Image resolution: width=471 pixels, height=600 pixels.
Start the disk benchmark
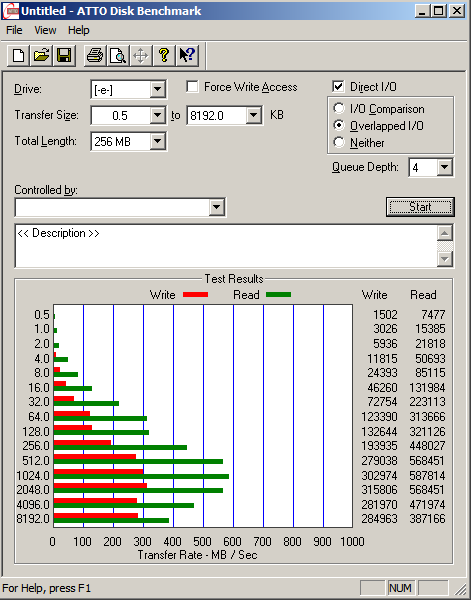click(x=420, y=207)
